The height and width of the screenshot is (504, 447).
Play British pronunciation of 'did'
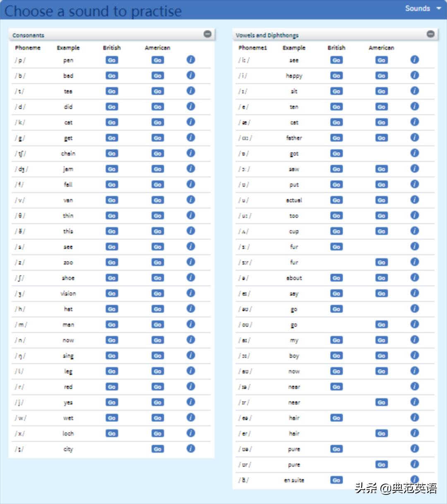tap(112, 107)
